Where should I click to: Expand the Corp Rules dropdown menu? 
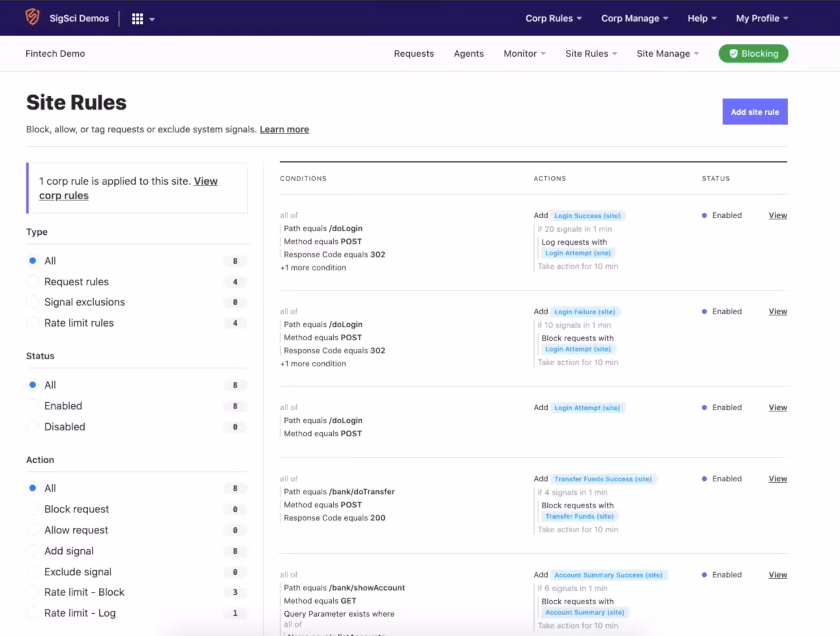[x=553, y=18]
